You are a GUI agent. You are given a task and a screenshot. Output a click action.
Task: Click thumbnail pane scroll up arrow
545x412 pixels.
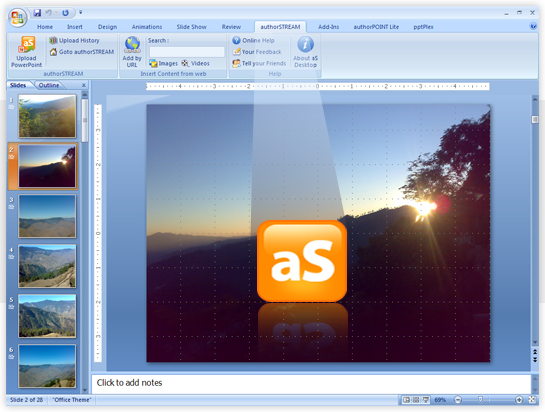point(85,95)
